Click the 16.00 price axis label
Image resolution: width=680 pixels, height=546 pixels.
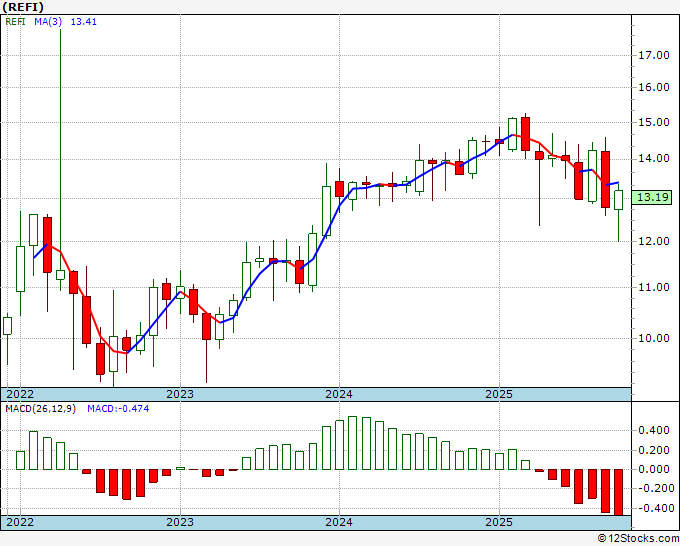pyautogui.click(x=654, y=87)
